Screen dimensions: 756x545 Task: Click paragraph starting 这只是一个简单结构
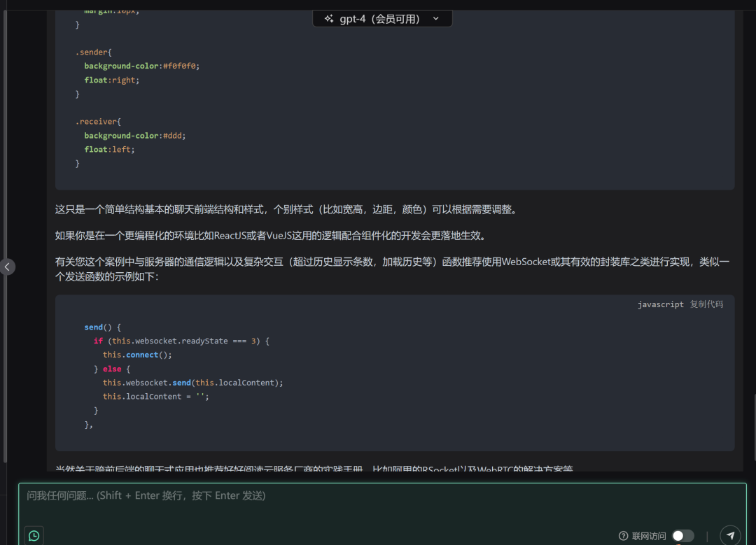click(x=288, y=210)
